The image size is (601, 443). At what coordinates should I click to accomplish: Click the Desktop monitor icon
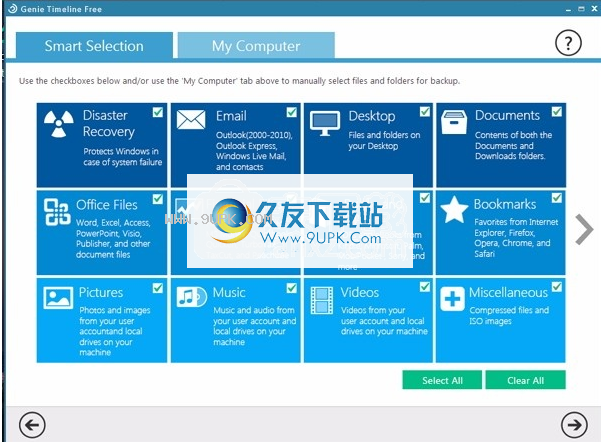(x=325, y=123)
